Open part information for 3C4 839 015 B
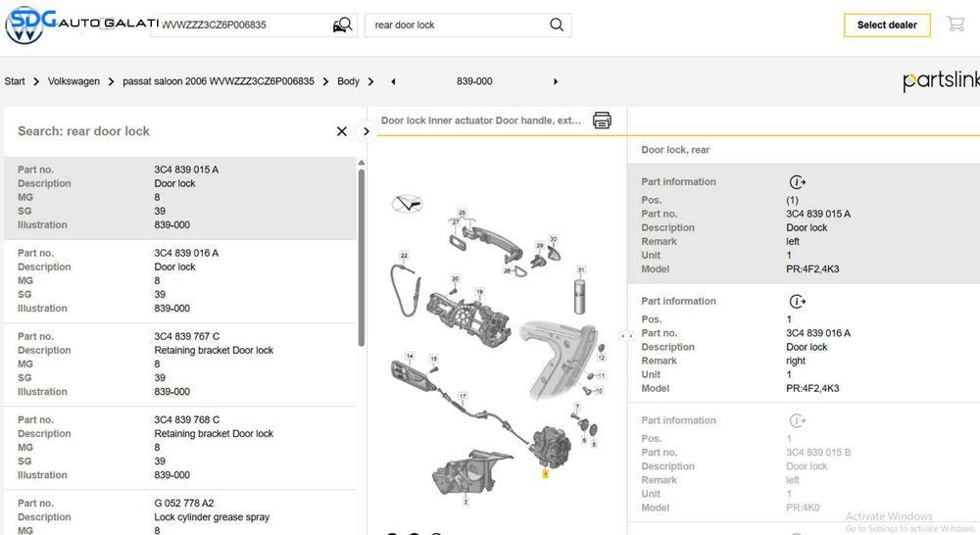Screen dimensions: 980x535 point(797,420)
